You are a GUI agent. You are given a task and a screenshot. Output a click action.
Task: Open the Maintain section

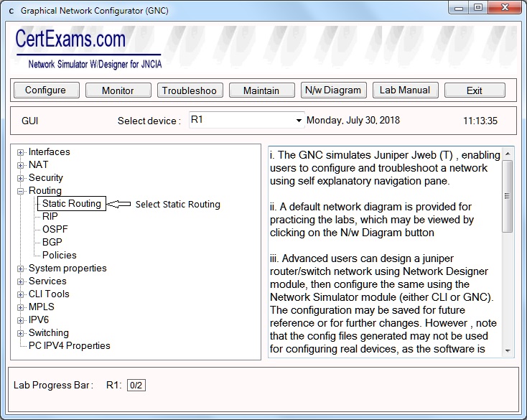click(261, 90)
